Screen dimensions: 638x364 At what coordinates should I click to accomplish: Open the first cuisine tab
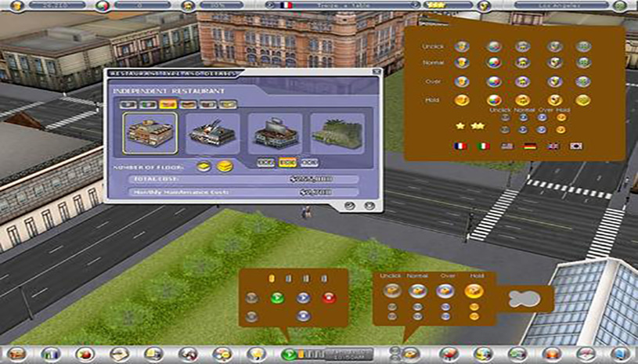tap(128, 103)
